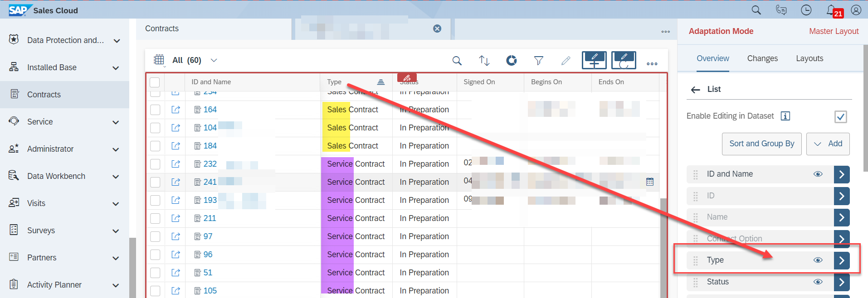Click the red adaptation edit marker on Status column

click(x=407, y=77)
